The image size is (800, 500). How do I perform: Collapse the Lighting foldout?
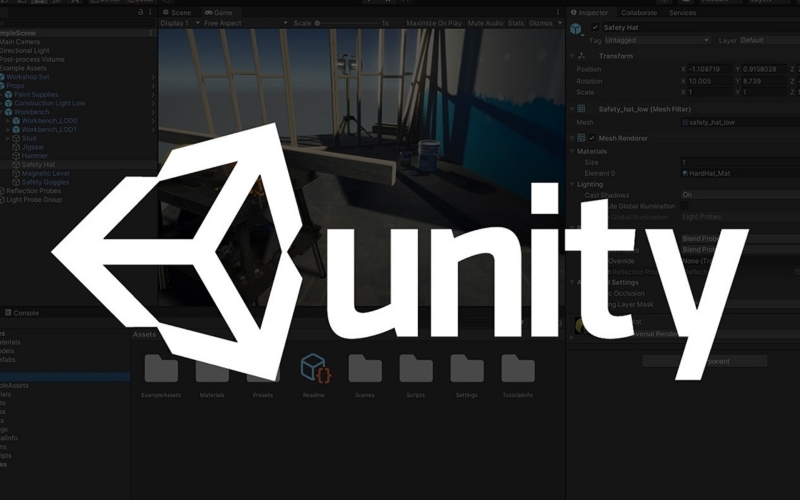click(572, 184)
